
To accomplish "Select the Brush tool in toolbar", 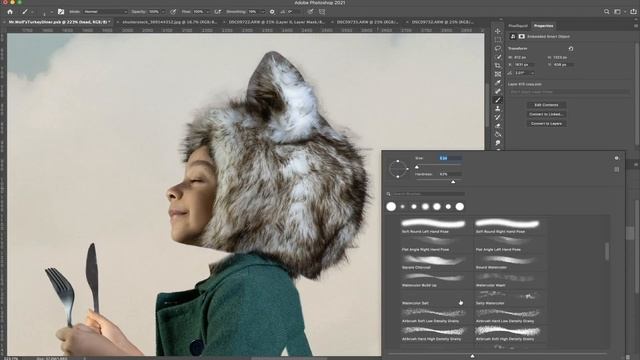I will click(x=498, y=100).
